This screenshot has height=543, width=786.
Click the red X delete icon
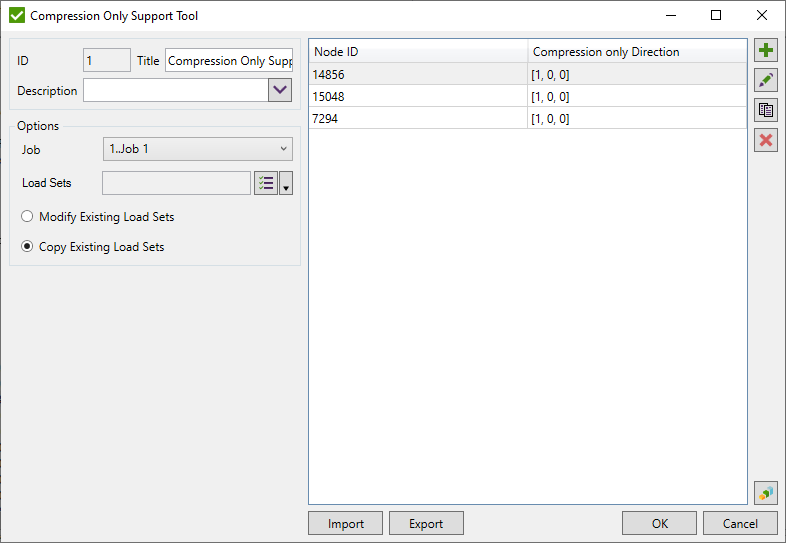(x=766, y=140)
